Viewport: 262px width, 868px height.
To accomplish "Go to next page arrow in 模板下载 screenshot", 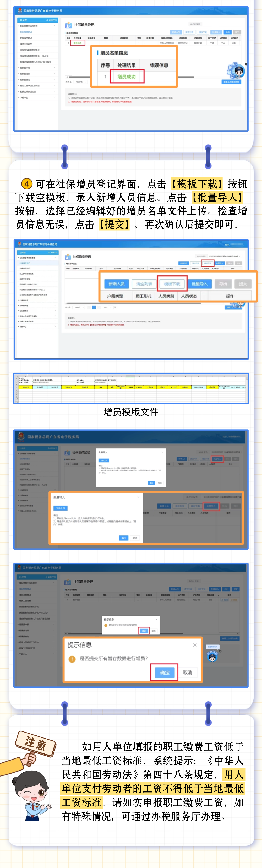I will coord(99,307).
